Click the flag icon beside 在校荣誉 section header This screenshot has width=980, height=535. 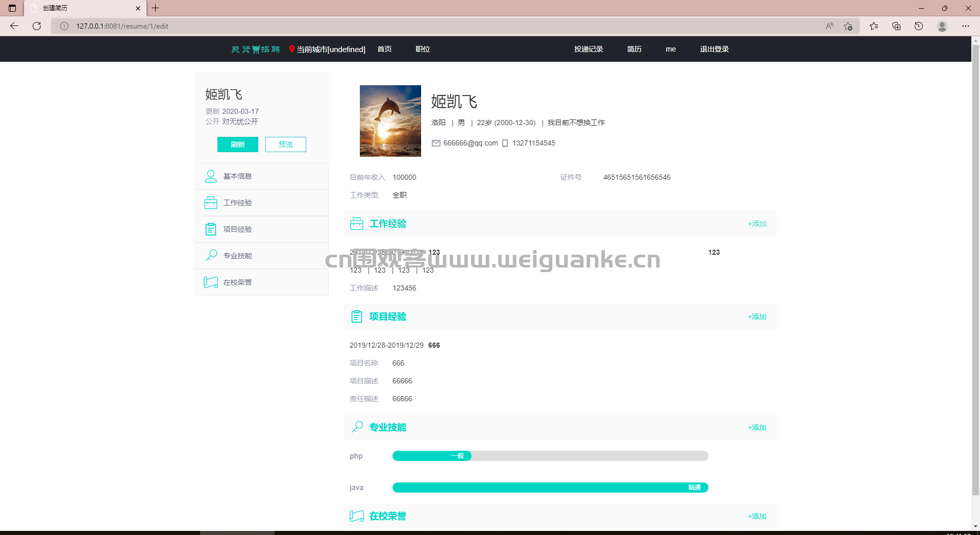click(357, 516)
